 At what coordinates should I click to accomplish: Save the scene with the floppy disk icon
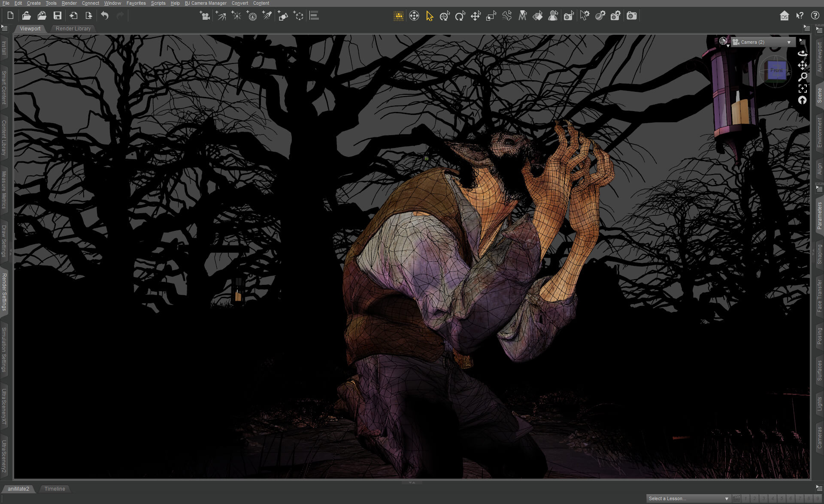point(57,16)
